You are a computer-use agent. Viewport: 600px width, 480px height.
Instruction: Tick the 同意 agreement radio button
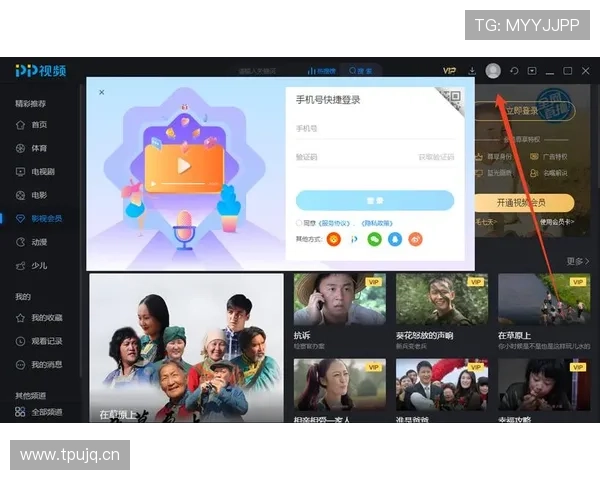click(x=299, y=223)
